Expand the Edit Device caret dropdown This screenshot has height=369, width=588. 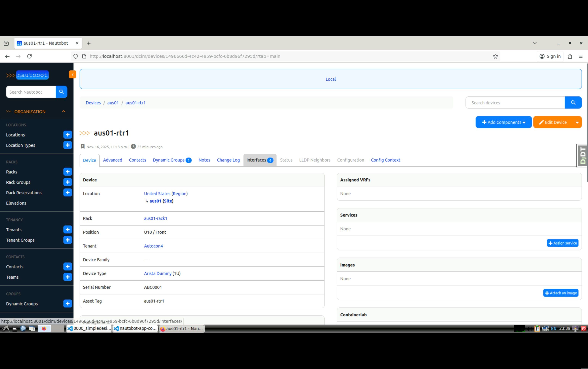[577, 122]
